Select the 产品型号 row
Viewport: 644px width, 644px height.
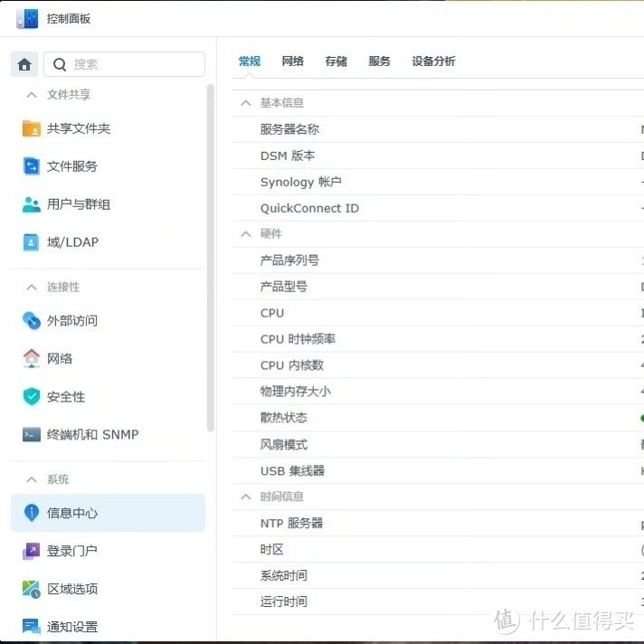(438, 287)
